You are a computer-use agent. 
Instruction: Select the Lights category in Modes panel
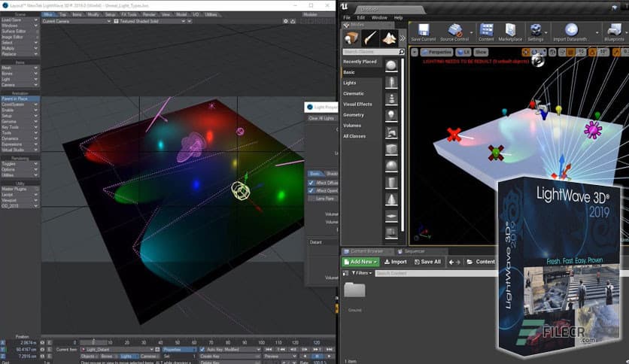(349, 83)
